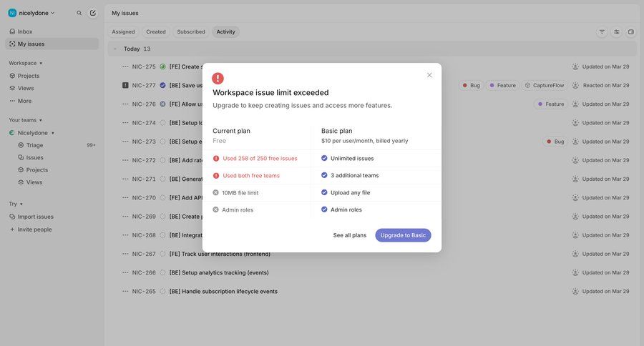
Task: Open issue Setup analytics tracking (events)
Action: pos(219,272)
